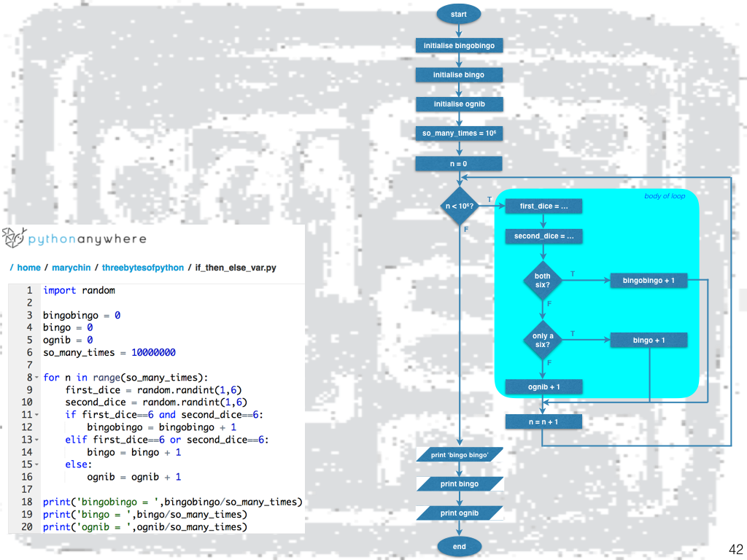747x560 pixels.
Task: Click the pythonanywhere snake logo
Action: pos(14,238)
